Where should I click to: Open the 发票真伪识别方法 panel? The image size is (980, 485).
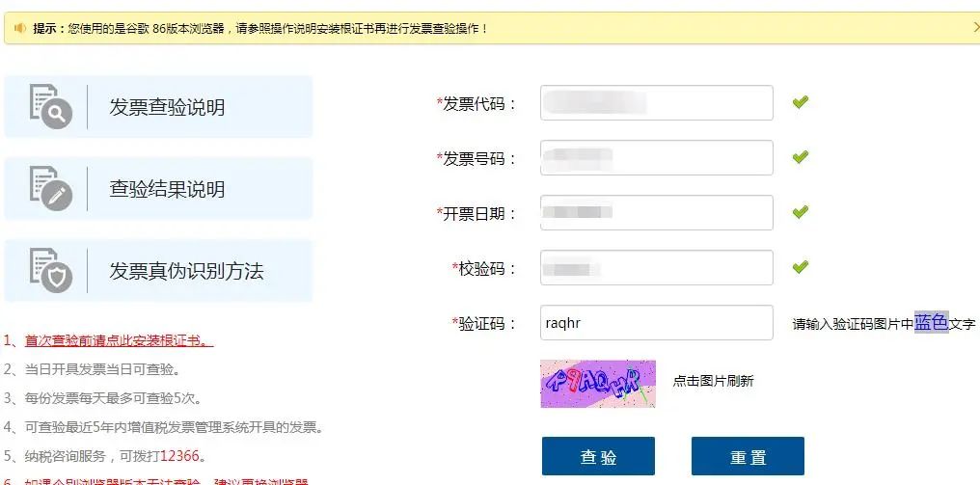158,271
